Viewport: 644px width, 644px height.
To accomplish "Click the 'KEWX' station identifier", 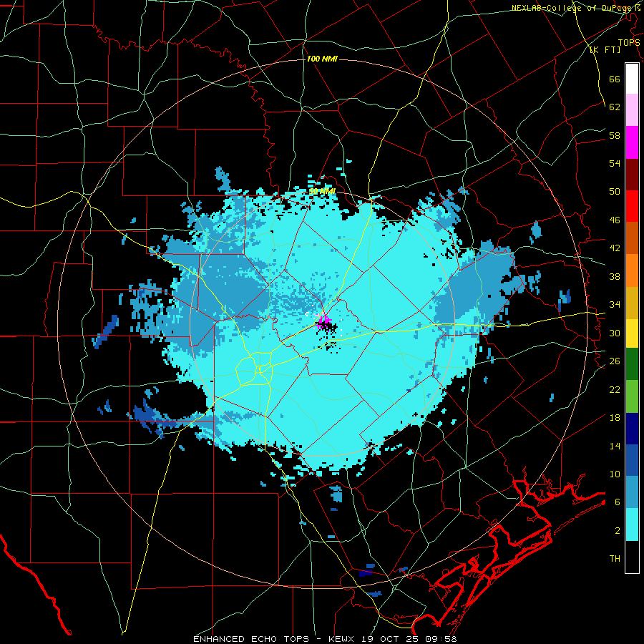I will 343,639.
